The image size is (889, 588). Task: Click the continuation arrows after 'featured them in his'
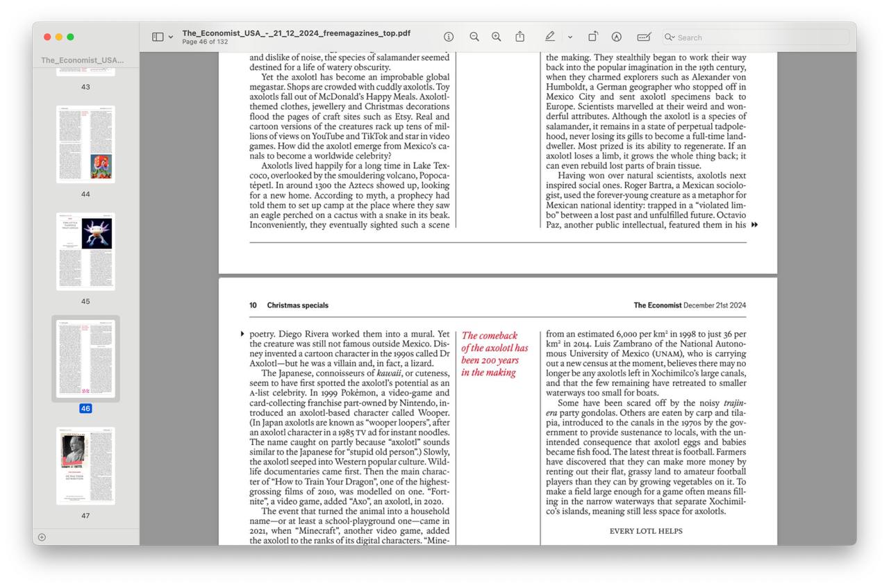(x=754, y=224)
